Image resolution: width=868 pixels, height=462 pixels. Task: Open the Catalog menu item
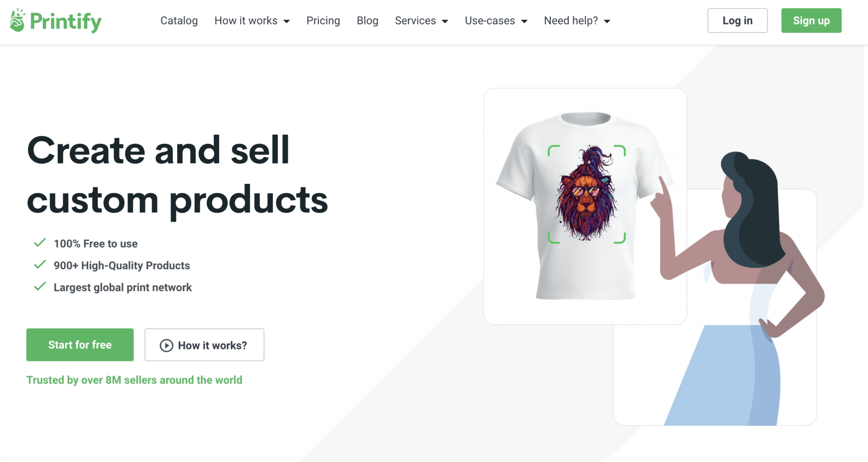click(179, 21)
